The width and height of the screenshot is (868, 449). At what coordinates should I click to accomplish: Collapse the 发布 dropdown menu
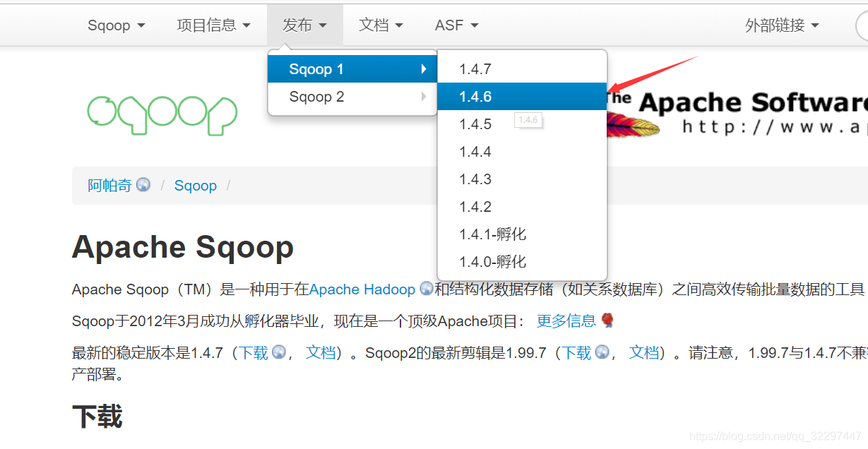(304, 25)
